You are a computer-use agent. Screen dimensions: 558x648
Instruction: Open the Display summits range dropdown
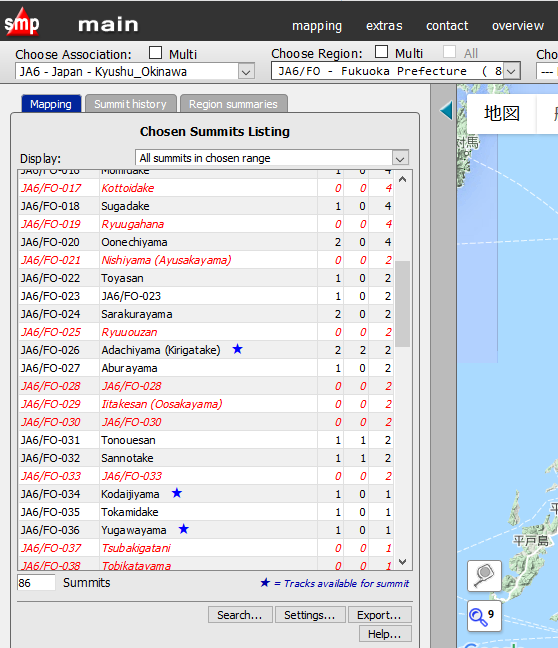[x=272, y=158]
